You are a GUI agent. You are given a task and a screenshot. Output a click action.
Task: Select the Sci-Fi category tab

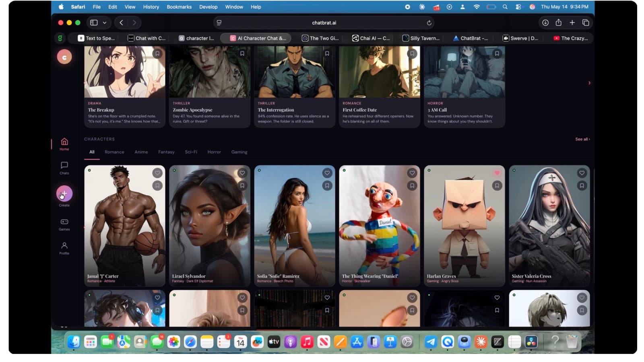[191, 152]
